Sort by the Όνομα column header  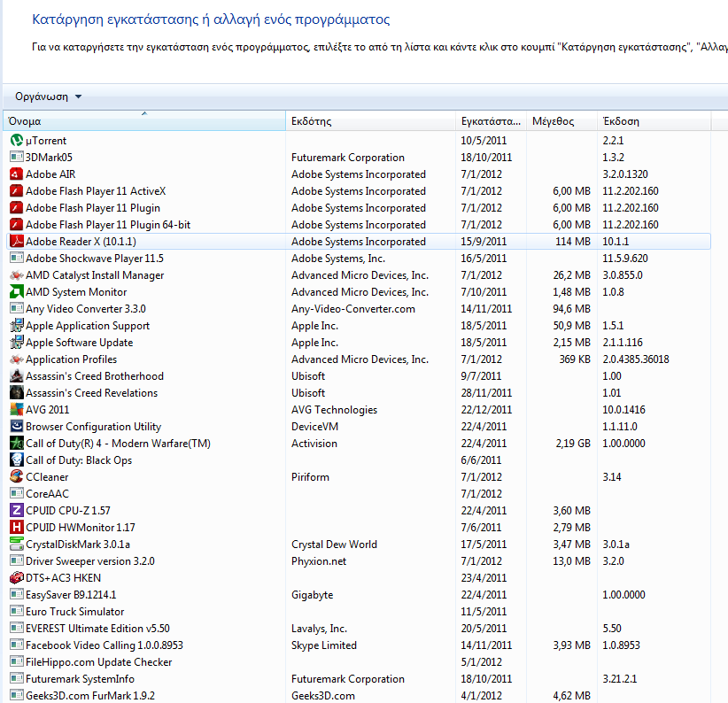(144, 121)
